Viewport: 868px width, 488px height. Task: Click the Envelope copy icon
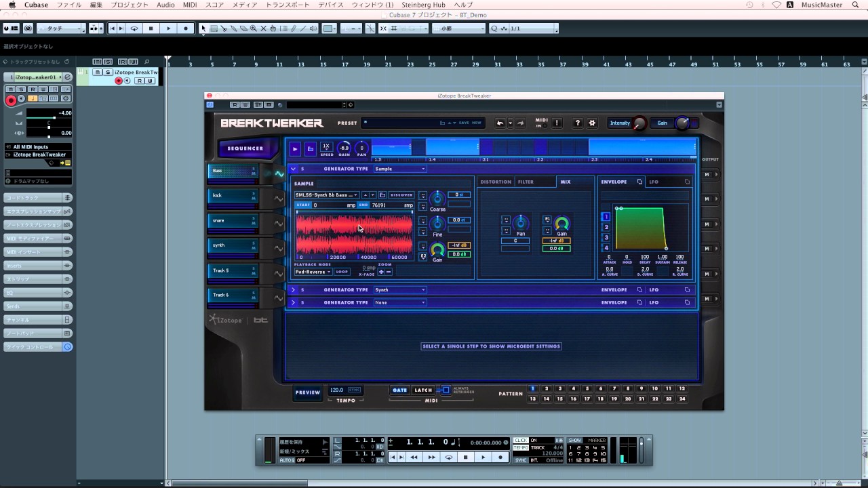639,182
